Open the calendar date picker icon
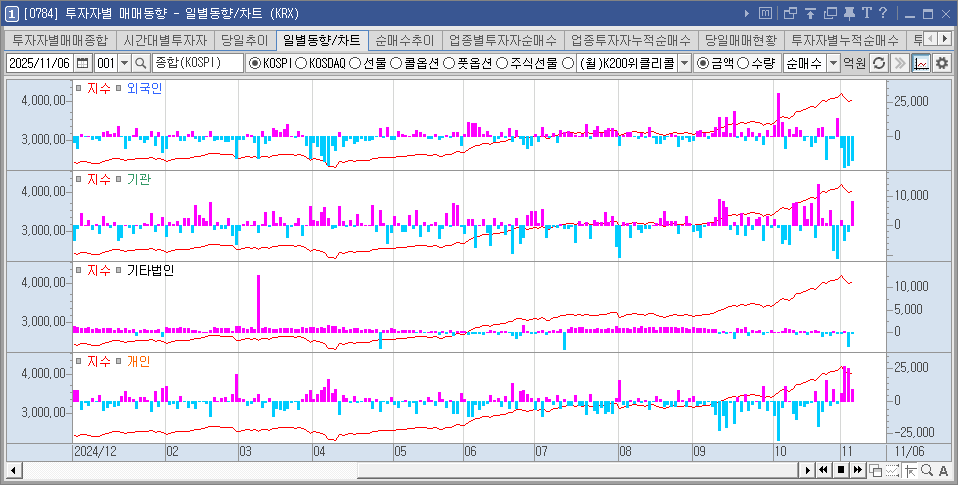Image resolution: width=958 pixels, height=485 pixels. pos(83,63)
